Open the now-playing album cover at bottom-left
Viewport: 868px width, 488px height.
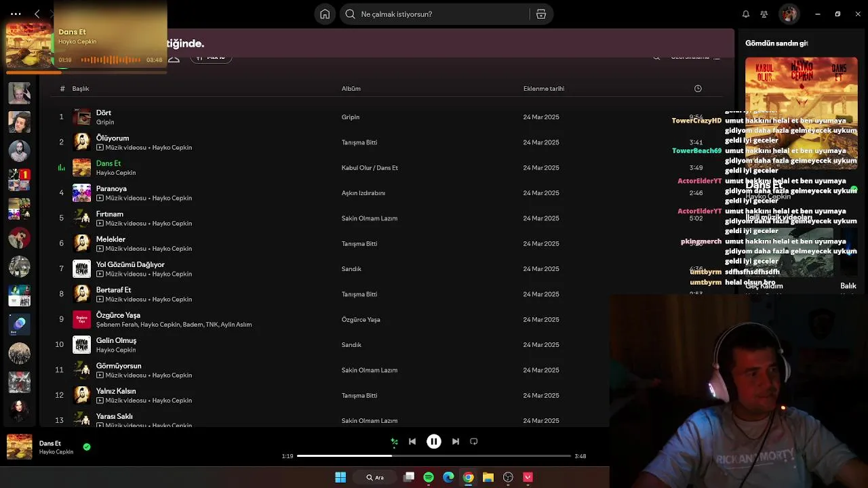(x=19, y=447)
